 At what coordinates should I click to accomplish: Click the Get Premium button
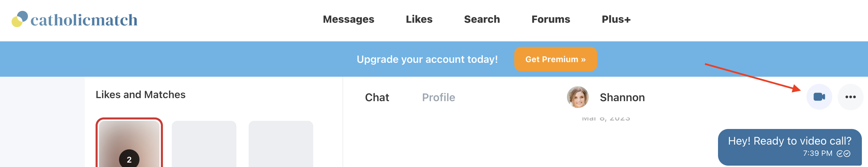555,59
